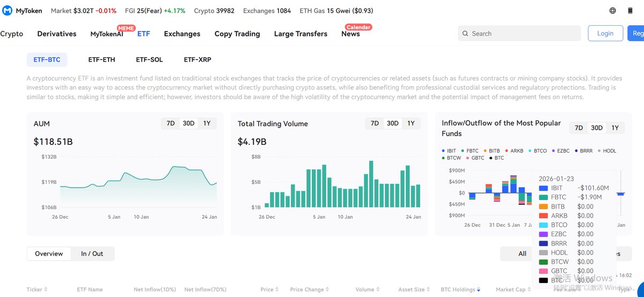Click the ETF Name column header
Image resolution: width=644 pixels, height=297 pixels.
tap(90, 289)
